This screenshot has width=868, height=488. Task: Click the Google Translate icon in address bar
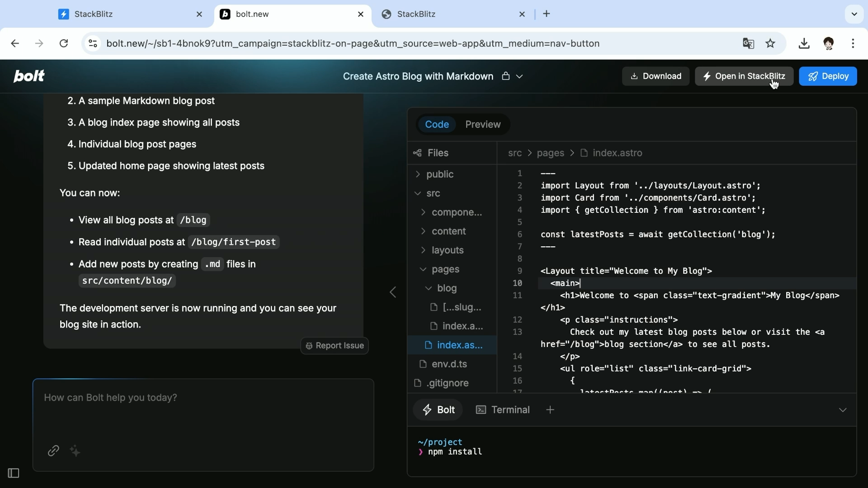point(748,43)
